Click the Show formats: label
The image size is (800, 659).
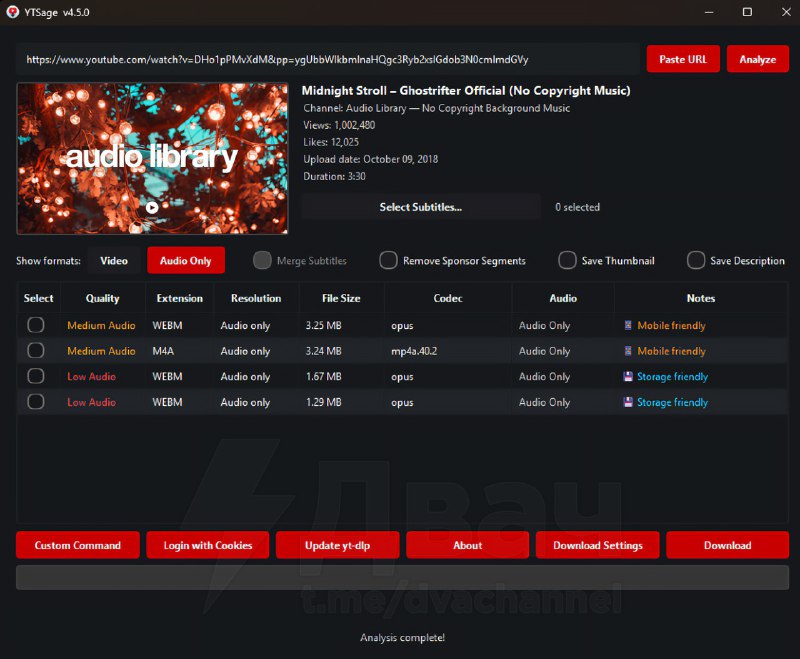(x=48, y=261)
